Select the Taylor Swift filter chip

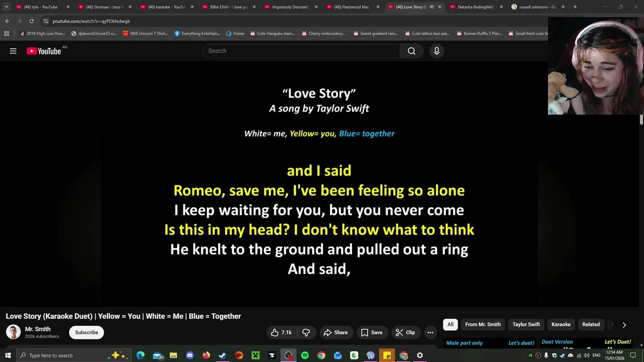click(526, 324)
